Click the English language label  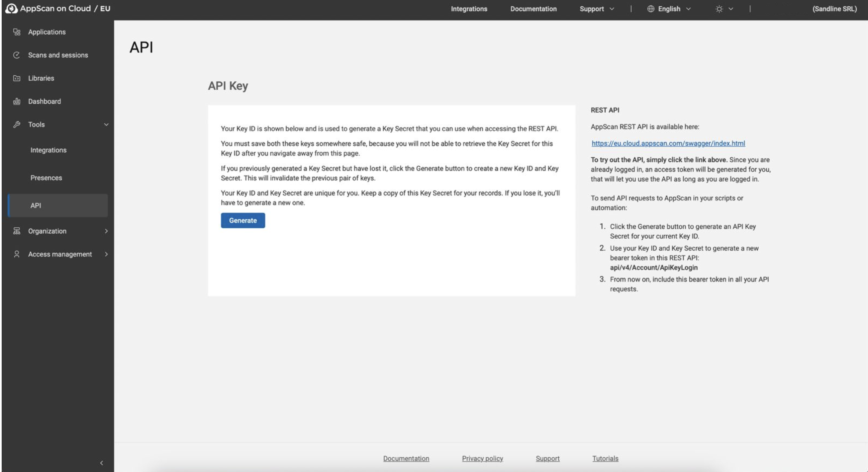pos(669,9)
